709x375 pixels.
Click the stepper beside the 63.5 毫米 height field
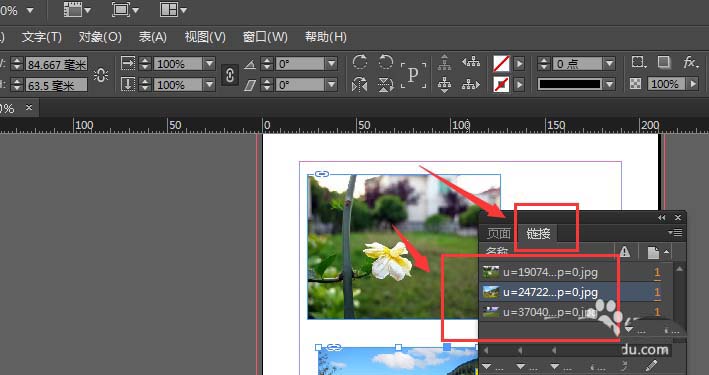tap(17, 85)
